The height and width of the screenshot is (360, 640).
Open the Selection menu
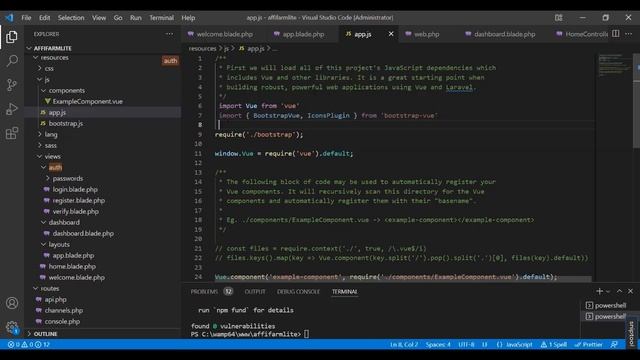71,18
